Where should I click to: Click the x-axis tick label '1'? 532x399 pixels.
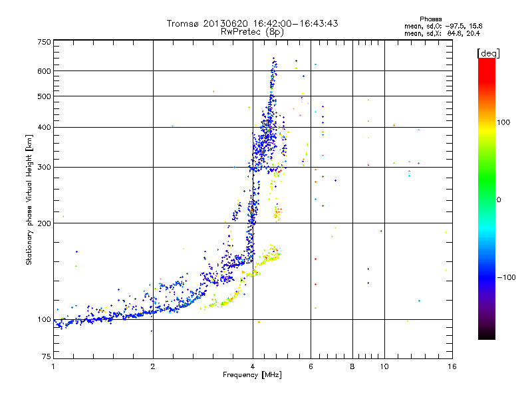click(x=53, y=366)
